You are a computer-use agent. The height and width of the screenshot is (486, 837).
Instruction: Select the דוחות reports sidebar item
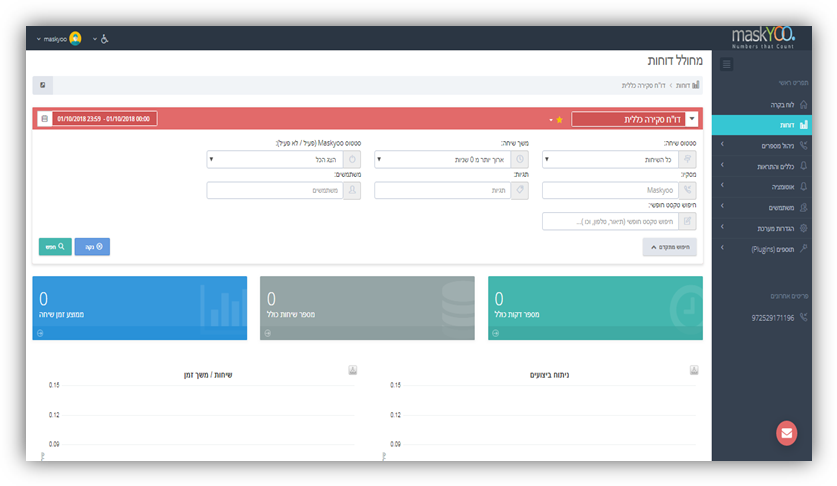(x=762, y=125)
